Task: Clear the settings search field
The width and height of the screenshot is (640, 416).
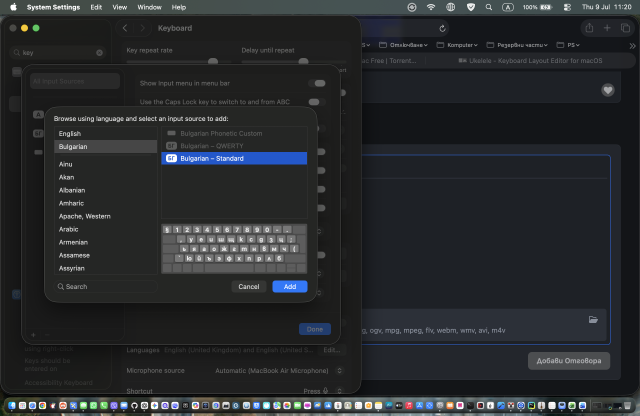Action: click(x=99, y=53)
